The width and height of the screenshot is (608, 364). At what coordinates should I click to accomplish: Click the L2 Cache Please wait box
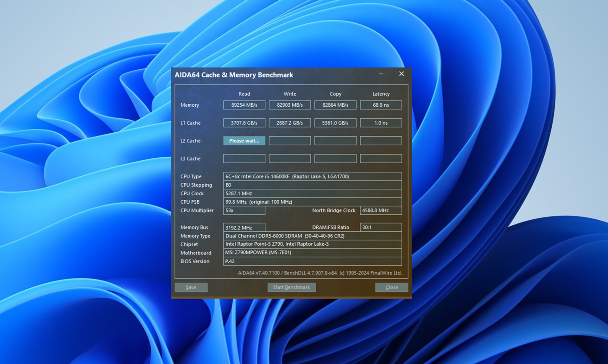244,141
